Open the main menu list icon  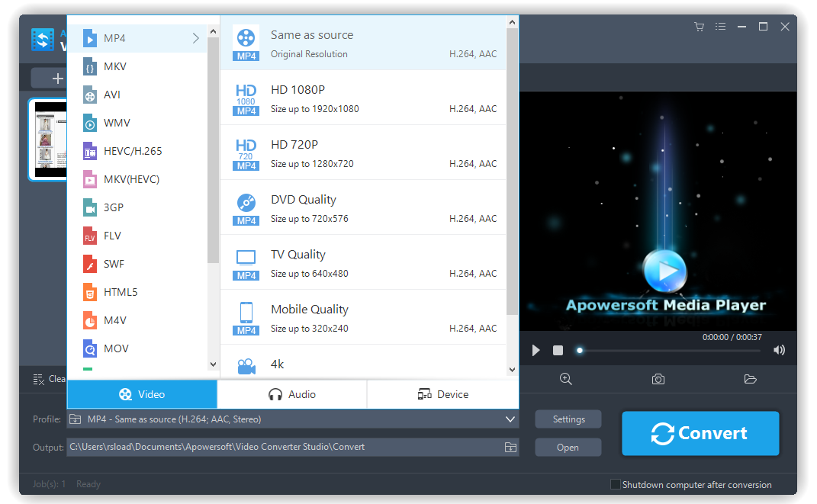click(x=720, y=26)
